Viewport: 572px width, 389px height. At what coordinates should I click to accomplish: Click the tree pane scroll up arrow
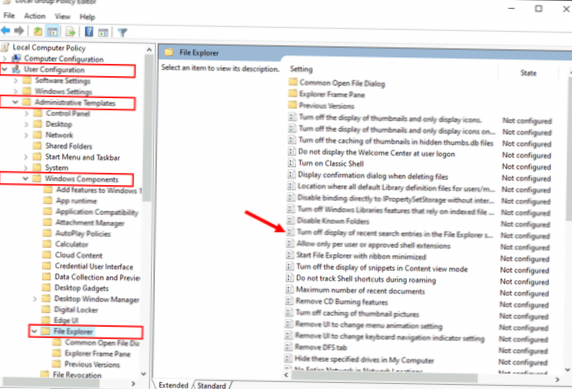pos(149,49)
